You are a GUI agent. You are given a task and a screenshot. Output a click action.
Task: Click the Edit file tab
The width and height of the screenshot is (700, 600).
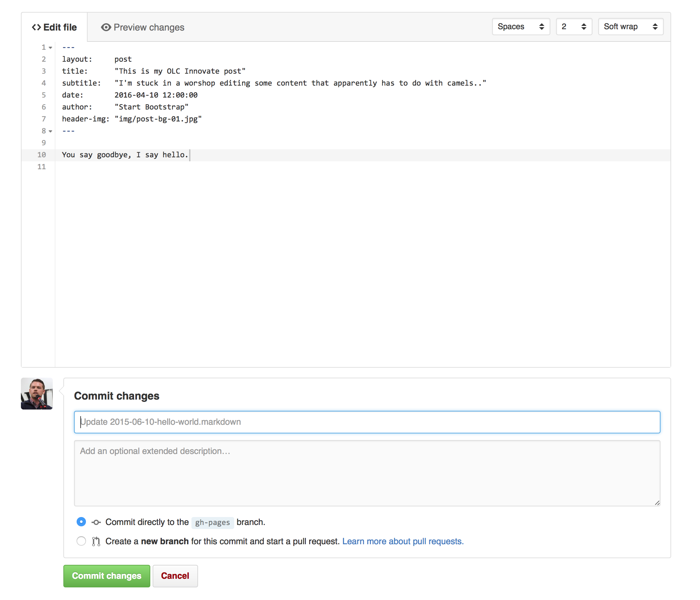click(55, 27)
